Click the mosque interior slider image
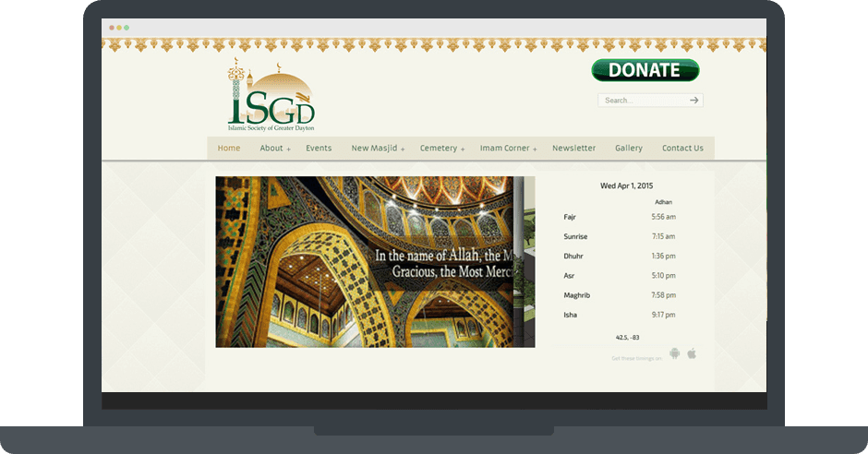Viewport: 868px width, 454px height. 375,262
